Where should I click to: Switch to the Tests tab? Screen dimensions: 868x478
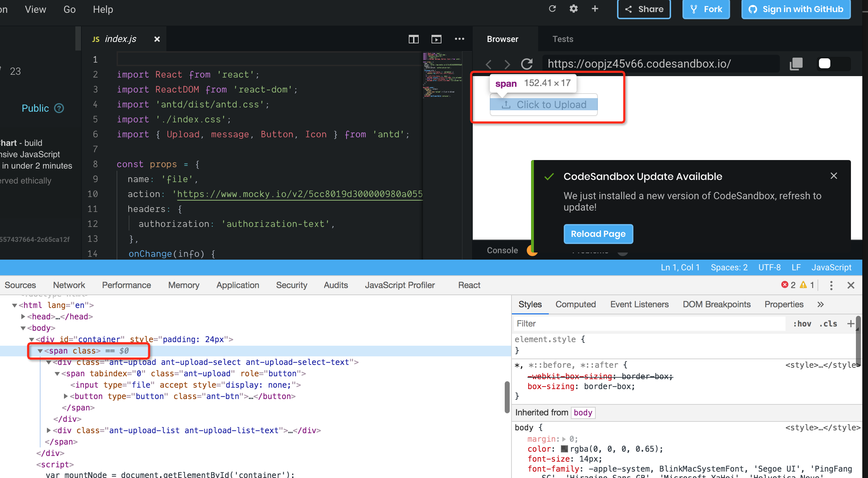563,39
